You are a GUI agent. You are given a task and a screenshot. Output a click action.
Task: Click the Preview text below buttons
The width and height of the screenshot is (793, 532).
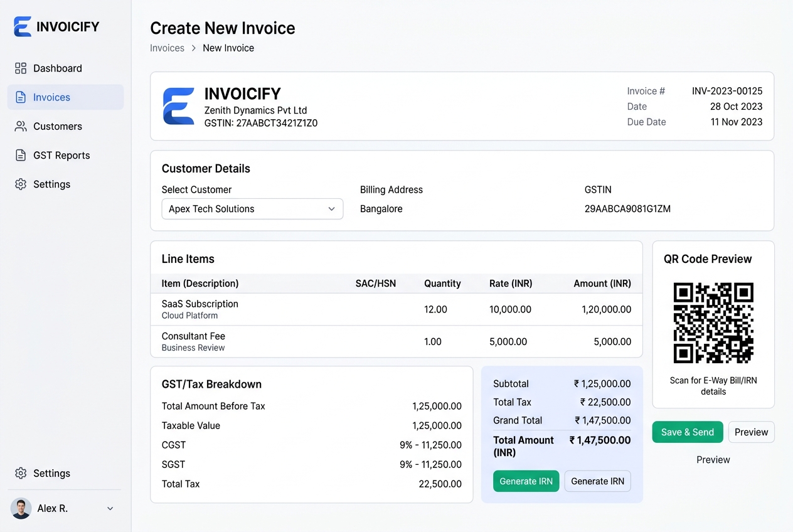(713, 460)
